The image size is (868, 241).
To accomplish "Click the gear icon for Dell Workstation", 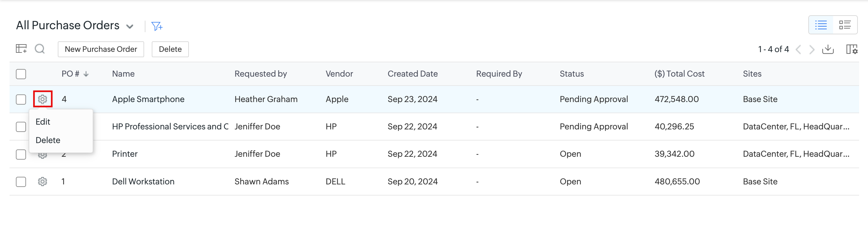I will pyautogui.click(x=43, y=182).
